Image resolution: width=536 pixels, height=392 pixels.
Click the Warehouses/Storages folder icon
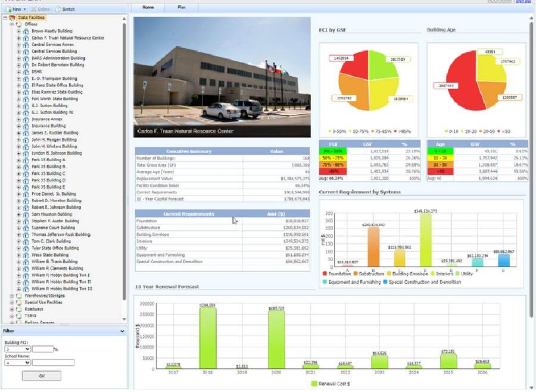19,296
